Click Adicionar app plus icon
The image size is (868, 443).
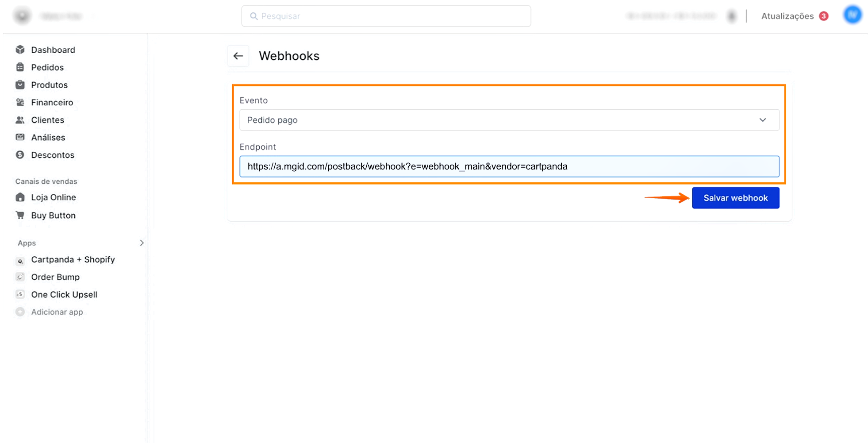(x=20, y=312)
